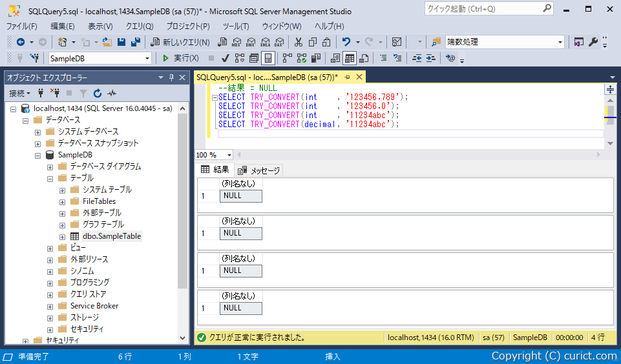Image resolution: width=621 pixels, height=364 pixels.
Task: Decrease the line indent
Action: click(x=417, y=59)
